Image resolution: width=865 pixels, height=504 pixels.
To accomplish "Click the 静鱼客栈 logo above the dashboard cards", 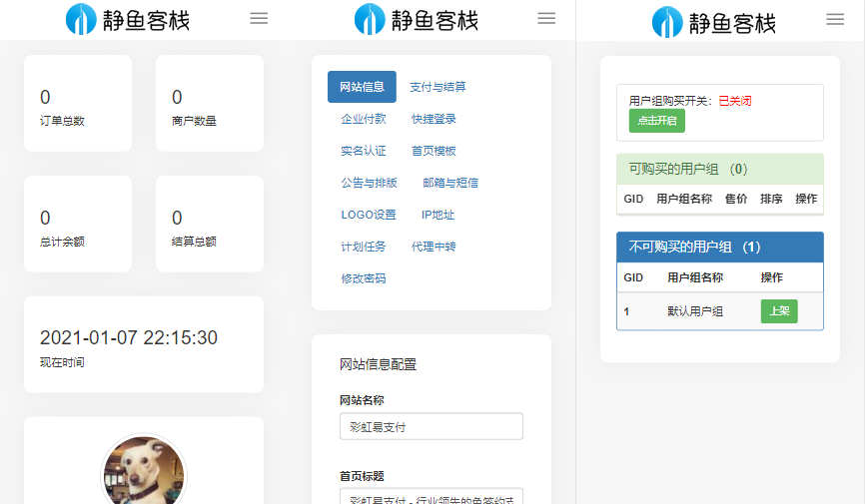I will click(x=128, y=20).
